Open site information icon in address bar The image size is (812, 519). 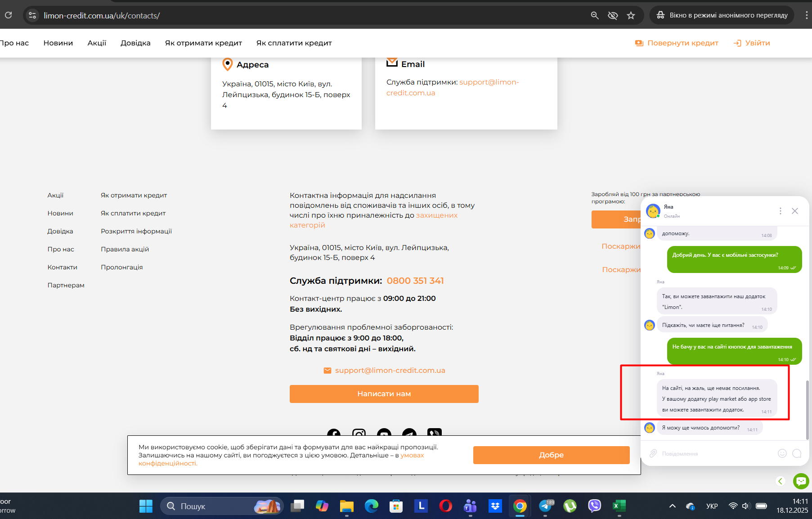coord(32,15)
